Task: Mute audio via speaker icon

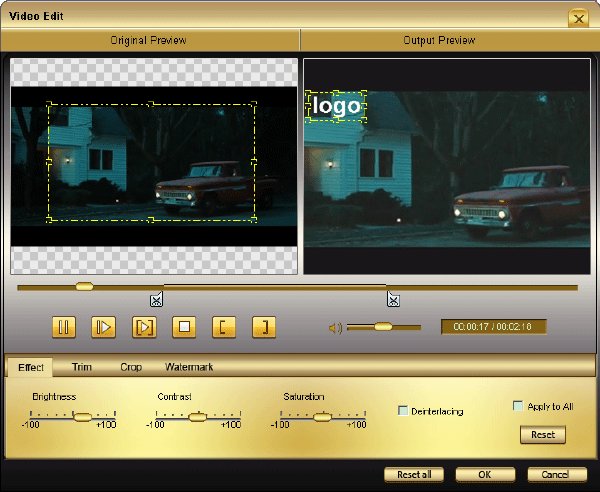Action: 335,328
